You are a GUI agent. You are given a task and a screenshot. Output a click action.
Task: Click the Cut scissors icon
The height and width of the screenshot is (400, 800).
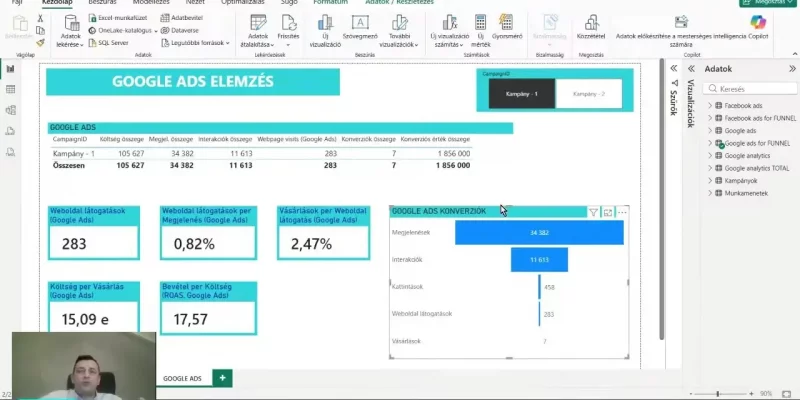pyautogui.click(x=40, y=18)
